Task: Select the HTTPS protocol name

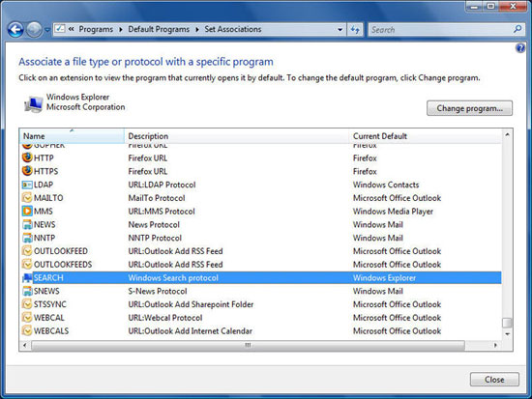Action: click(45, 171)
